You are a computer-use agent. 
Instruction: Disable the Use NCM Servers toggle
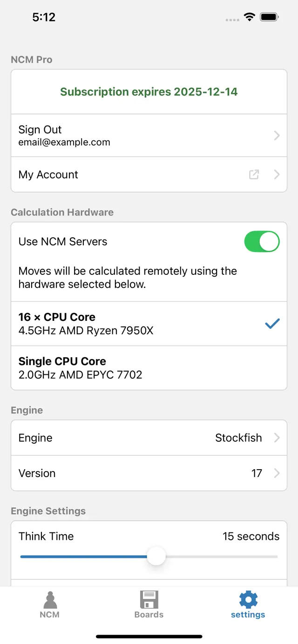(x=262, y=241)
